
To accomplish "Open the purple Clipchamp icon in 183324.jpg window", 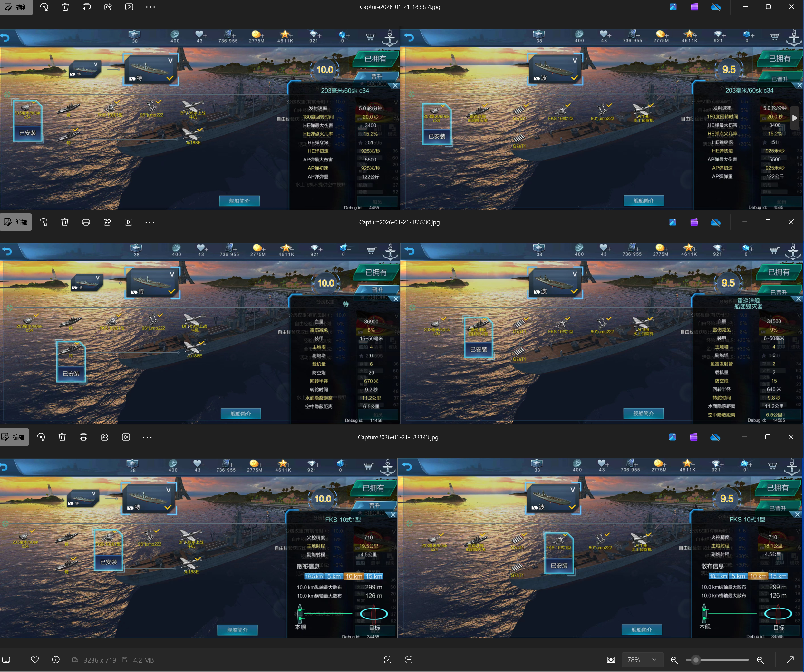I will [694, 7].
